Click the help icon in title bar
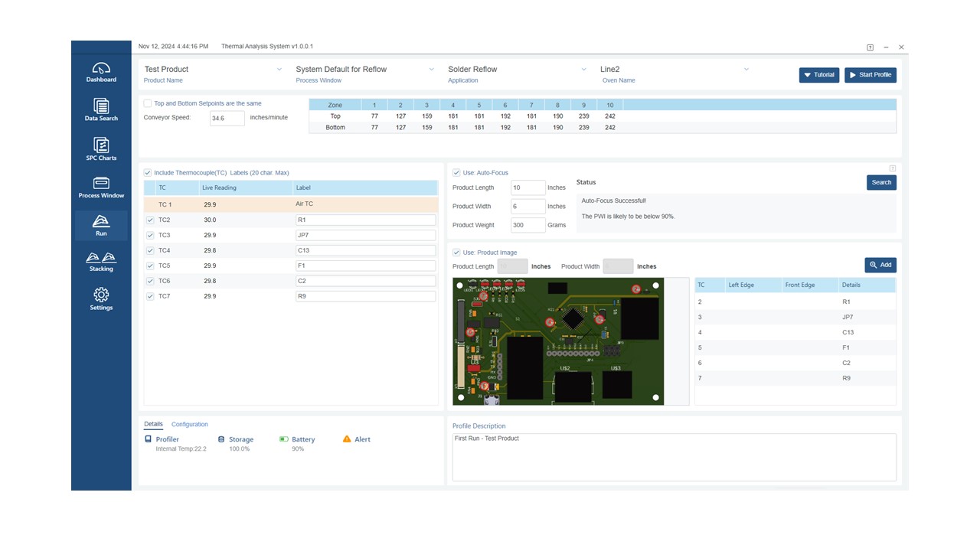Viewport: 980px width, 551px height. [870, 47]
